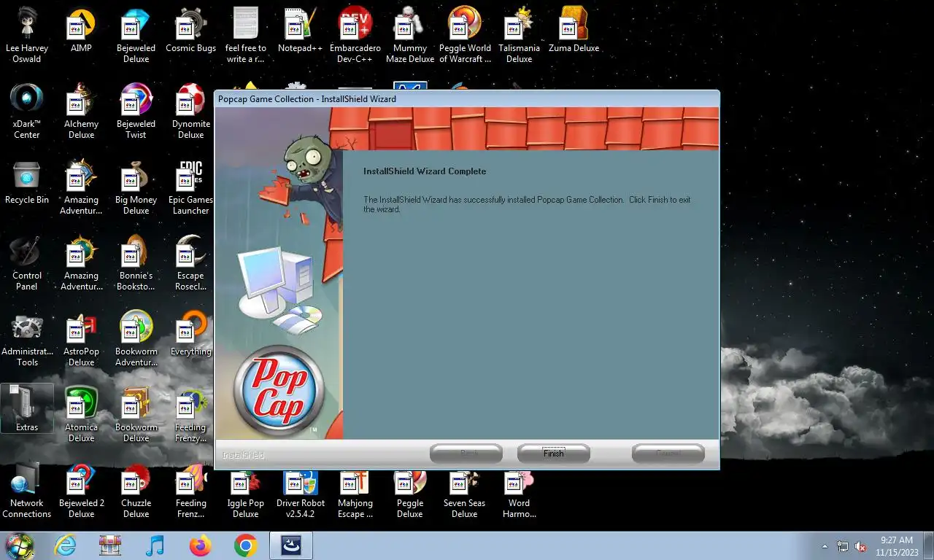Select the xDark Center icon
934x560 pixels.
click(x=27, y=111)
